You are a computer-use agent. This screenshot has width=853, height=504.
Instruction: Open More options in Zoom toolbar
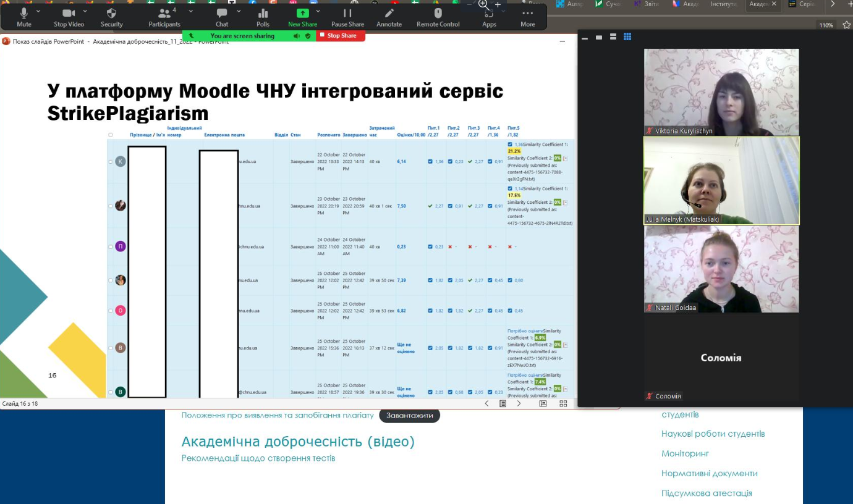coord(528,17)
